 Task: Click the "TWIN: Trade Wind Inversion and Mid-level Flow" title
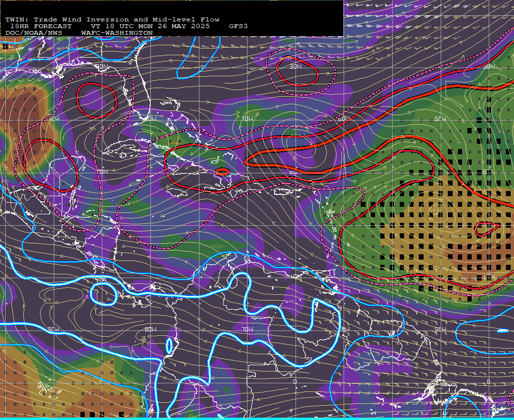[x=112, y=20]
